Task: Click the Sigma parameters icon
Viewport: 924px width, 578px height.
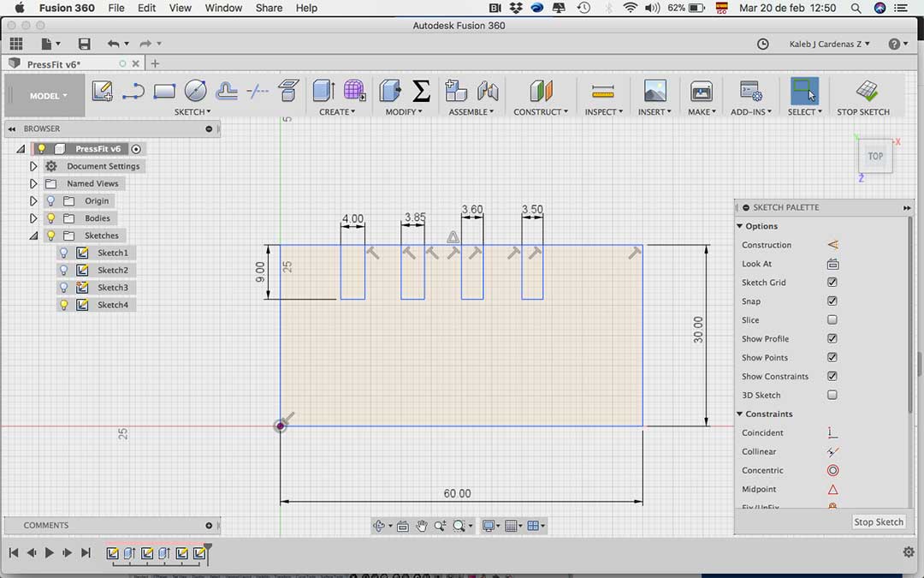Action: (x=421, y=91)
